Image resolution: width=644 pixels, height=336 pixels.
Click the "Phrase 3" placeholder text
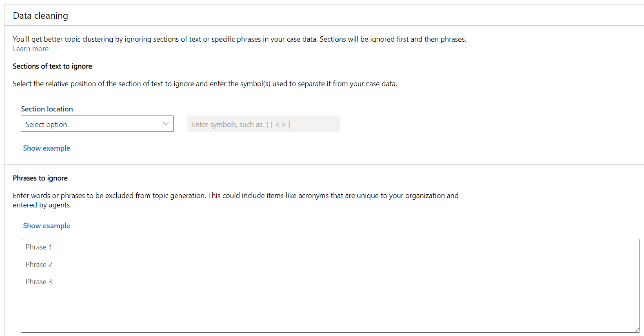39,281
